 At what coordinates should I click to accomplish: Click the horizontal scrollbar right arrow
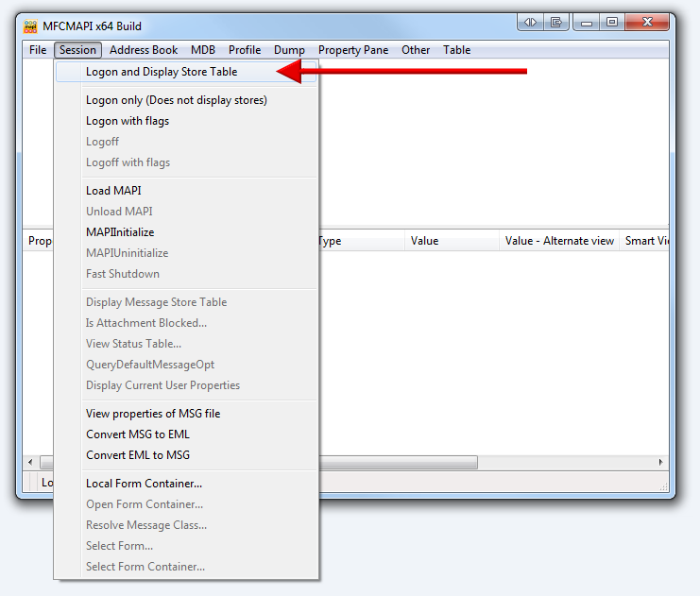pos(661,462)
